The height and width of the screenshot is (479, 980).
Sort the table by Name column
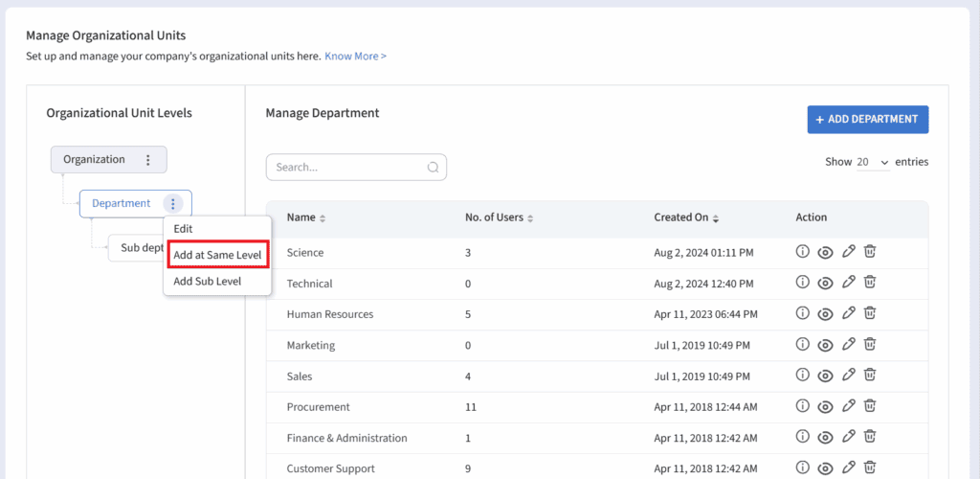click(x=323, y=218)
